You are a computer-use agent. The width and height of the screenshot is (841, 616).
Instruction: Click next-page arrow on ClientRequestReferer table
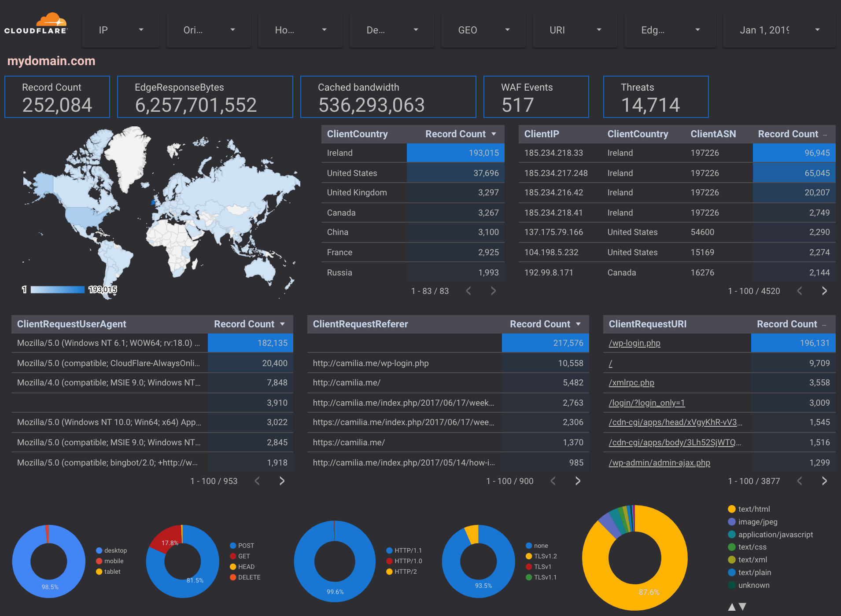coord(578,480)
